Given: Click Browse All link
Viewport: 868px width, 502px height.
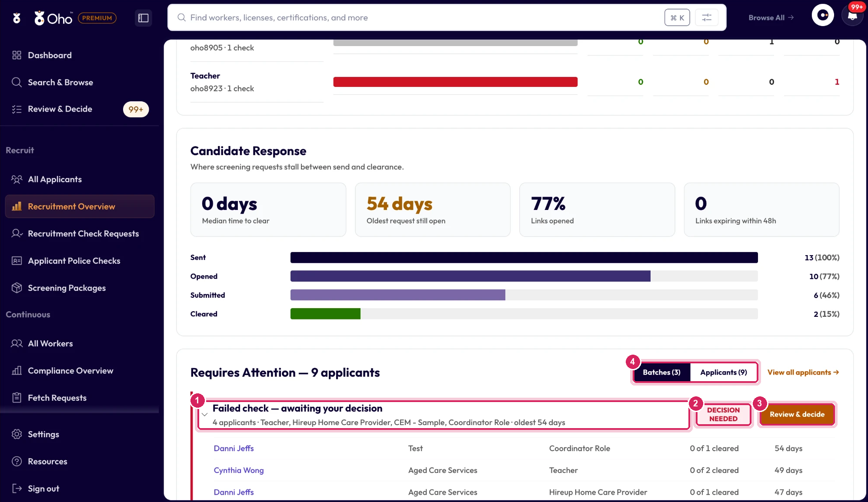Looking at the screenshot, I should 771,18.
